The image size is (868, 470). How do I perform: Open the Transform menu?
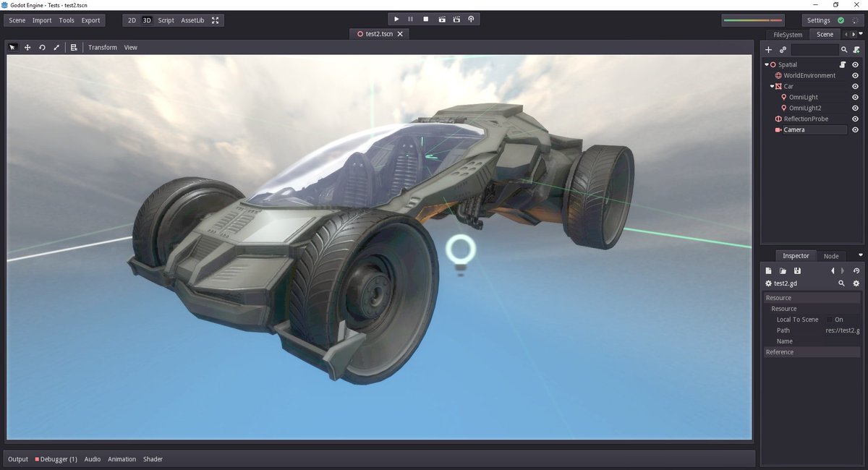click(x=102, y=47)
